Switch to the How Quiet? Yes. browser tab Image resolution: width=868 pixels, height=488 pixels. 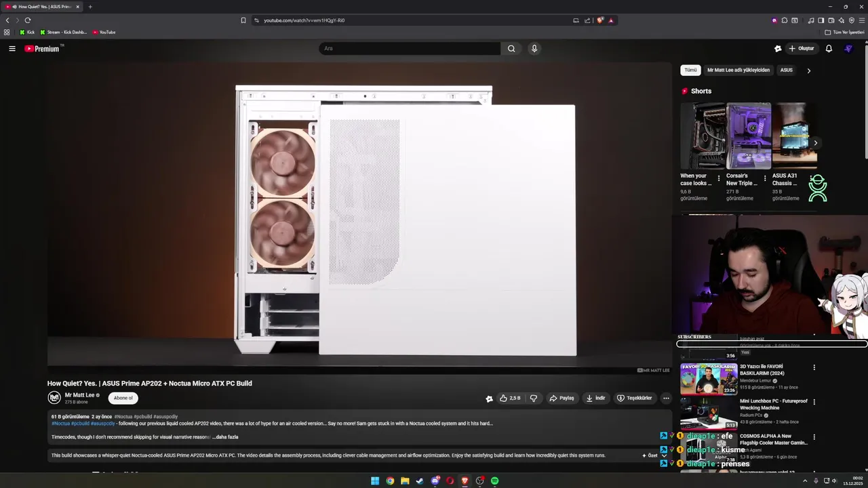(x=42, y=7)
